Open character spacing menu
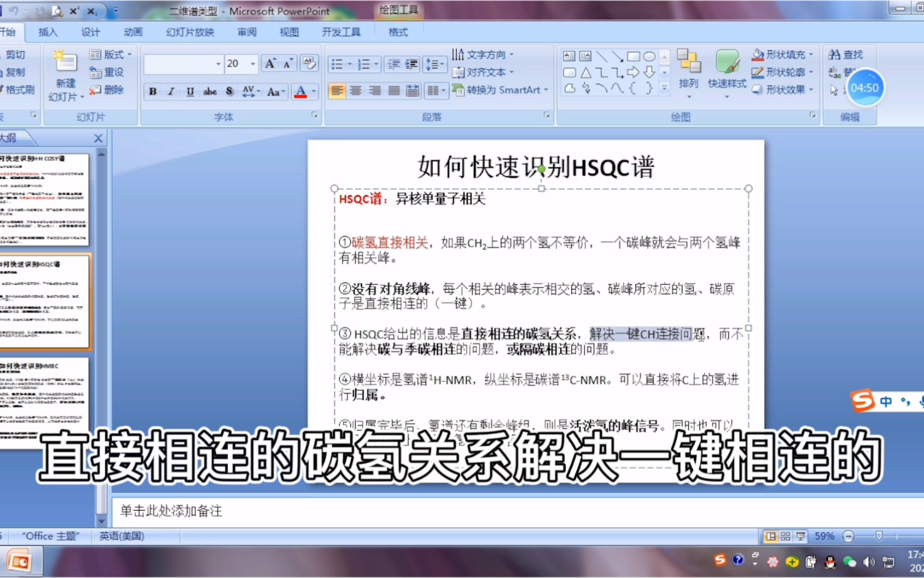Viewport: 924px width, 578px height. [251, 91]
